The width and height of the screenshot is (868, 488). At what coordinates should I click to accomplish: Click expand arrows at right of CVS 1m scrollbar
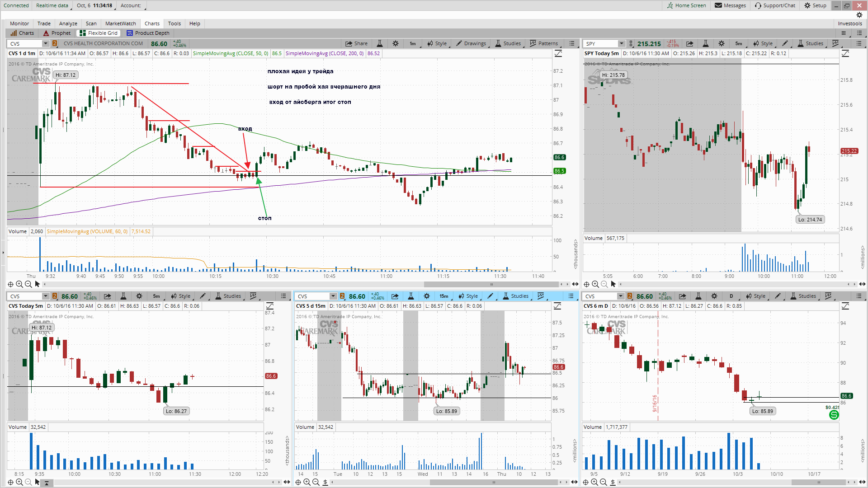[575, 284]
